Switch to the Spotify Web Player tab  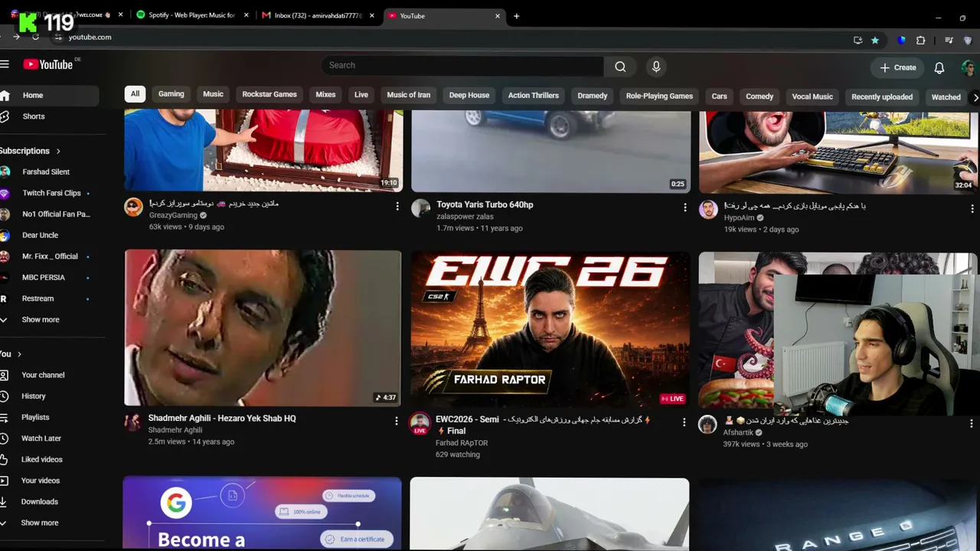(192, 15)
